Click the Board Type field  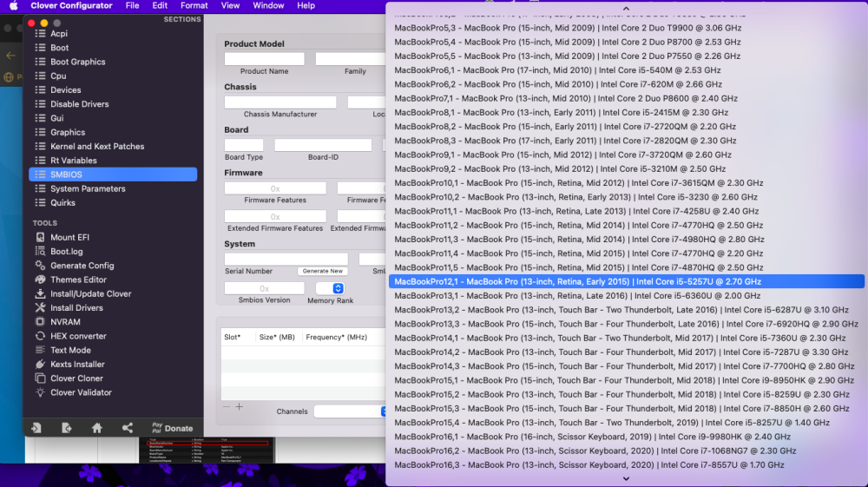(244, 145)
